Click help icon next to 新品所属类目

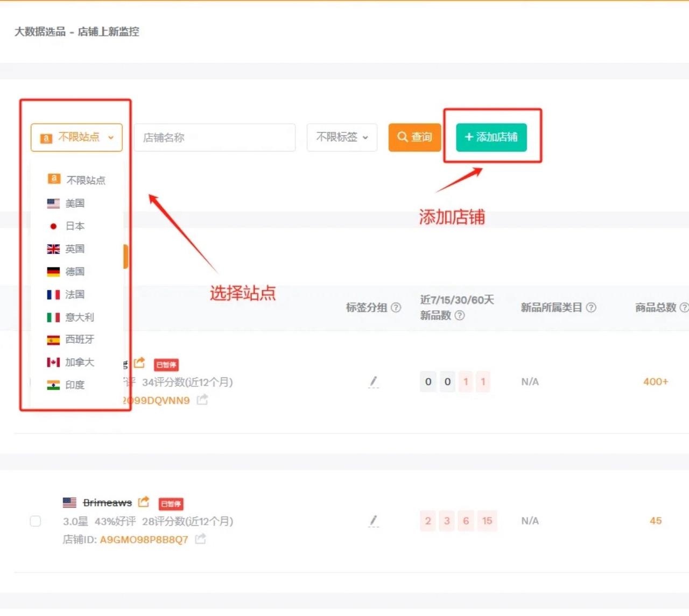(x=591, y=307)
